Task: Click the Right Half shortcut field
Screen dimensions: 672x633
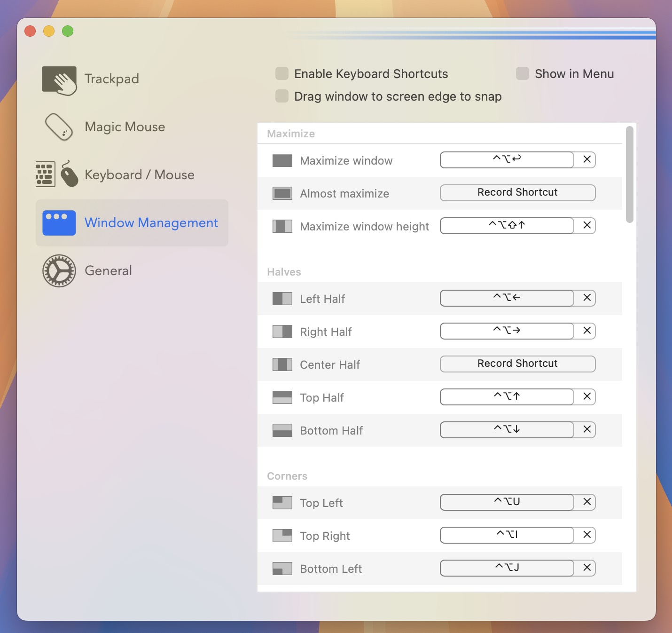Action: coord(506,331)
